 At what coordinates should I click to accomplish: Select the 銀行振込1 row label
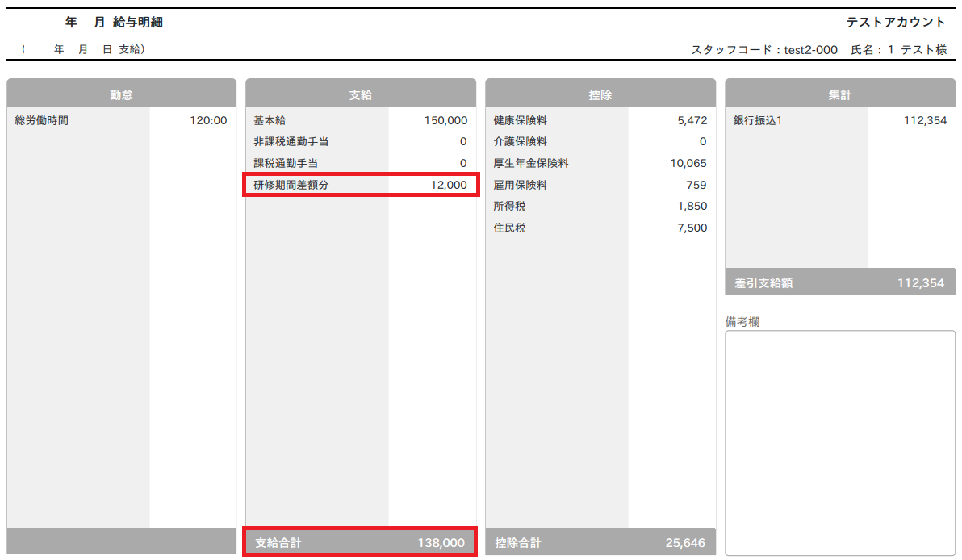coord(757,120)
